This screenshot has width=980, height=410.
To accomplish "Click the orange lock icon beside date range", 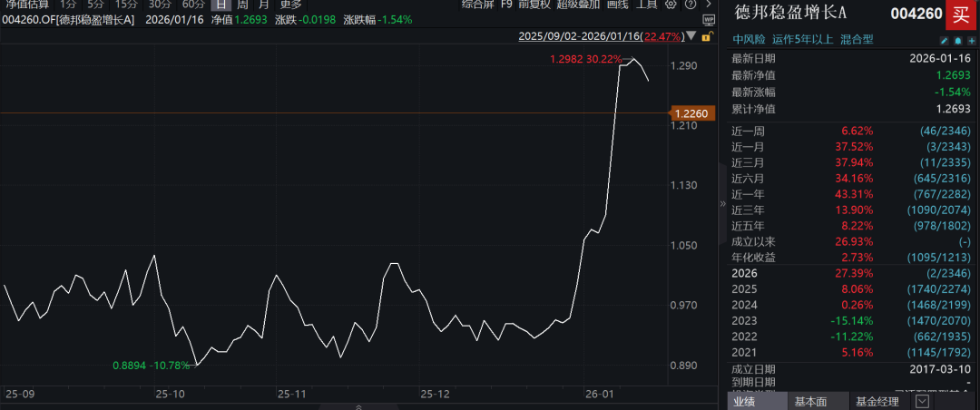I will tap(704, 36).
